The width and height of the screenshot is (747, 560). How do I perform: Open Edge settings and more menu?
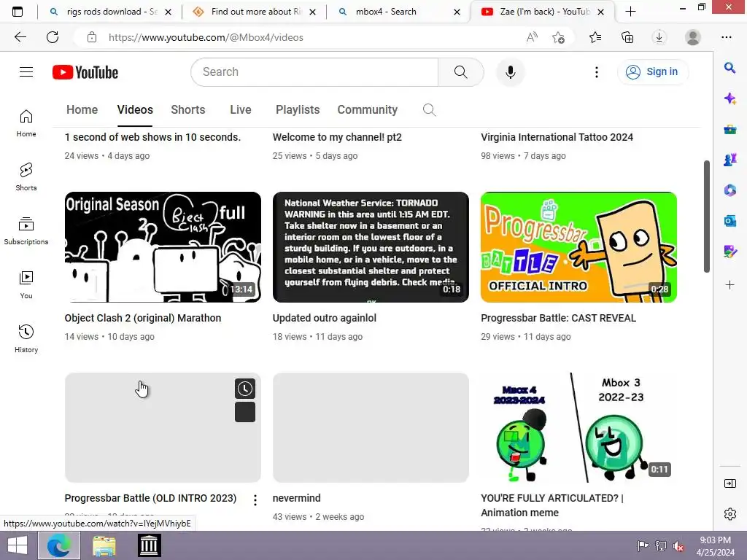(x=727, y=37)
